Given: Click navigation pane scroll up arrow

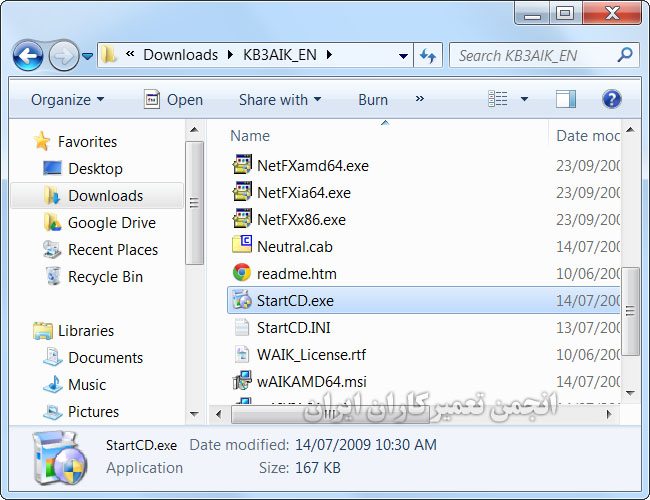Looking at the screenshot, I should [194, 130].
